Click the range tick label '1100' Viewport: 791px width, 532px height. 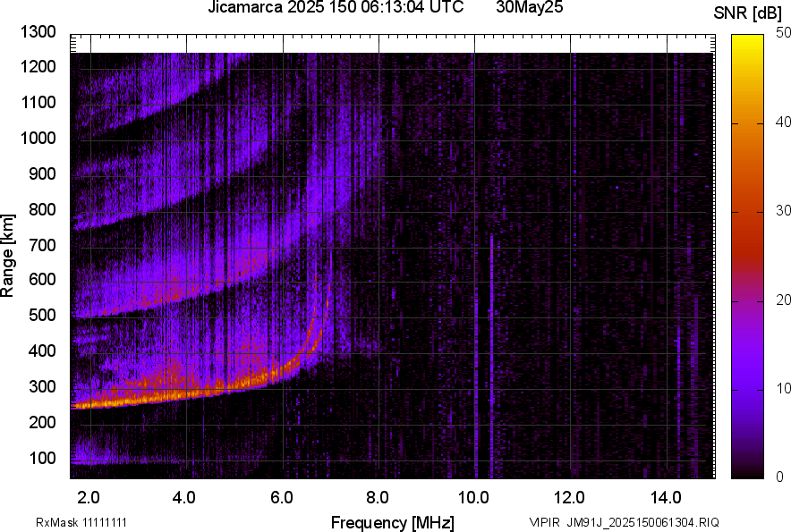click(x=38, y=102)
